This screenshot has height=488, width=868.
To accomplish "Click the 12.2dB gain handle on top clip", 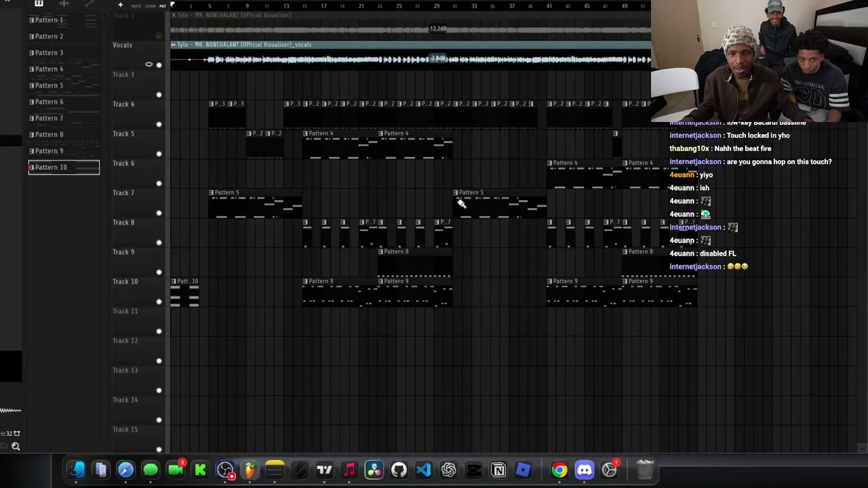I will pyautogui.click(x=438, y=29).
